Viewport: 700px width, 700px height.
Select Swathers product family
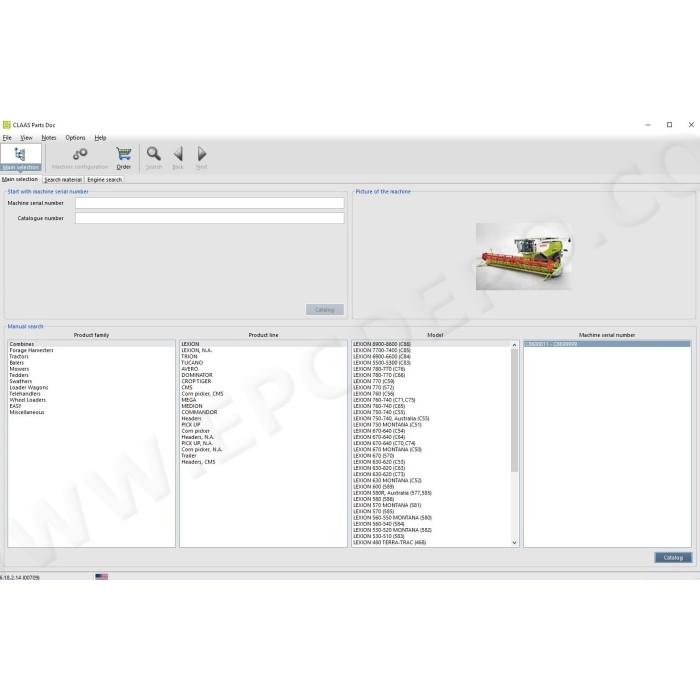click(x=91, y=382)
